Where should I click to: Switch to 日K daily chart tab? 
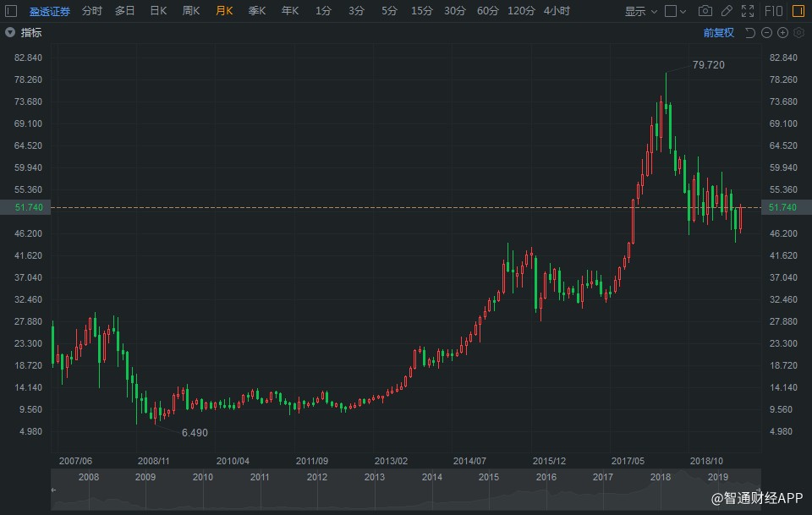[x=158, y=11]
